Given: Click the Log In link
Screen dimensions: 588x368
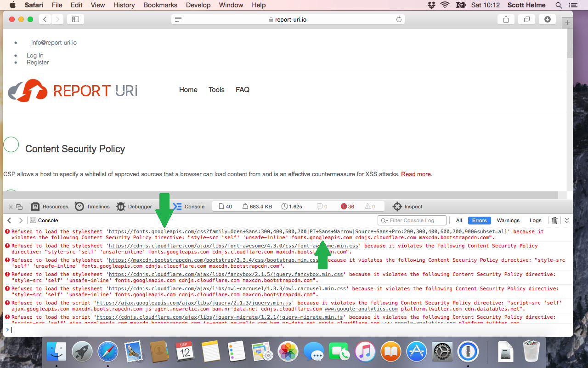Looking at the screenshot, I should tap(35, 56).
